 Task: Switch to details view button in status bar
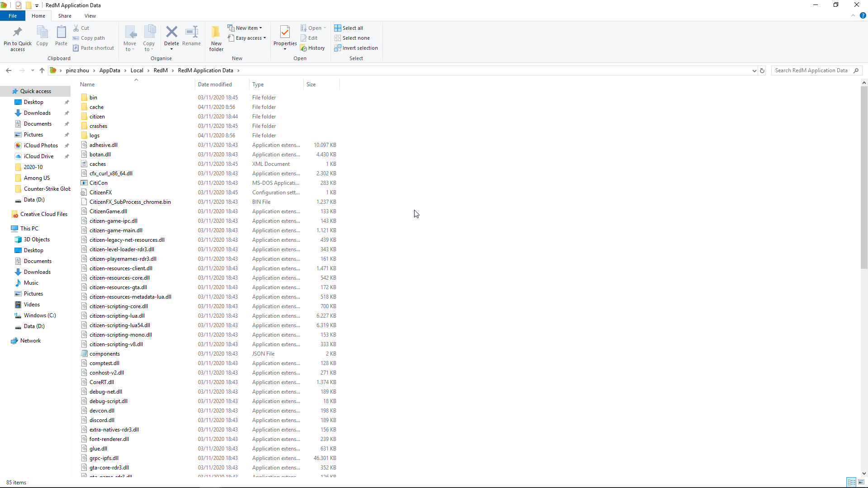pyautogui.click(x=851, y=482)
